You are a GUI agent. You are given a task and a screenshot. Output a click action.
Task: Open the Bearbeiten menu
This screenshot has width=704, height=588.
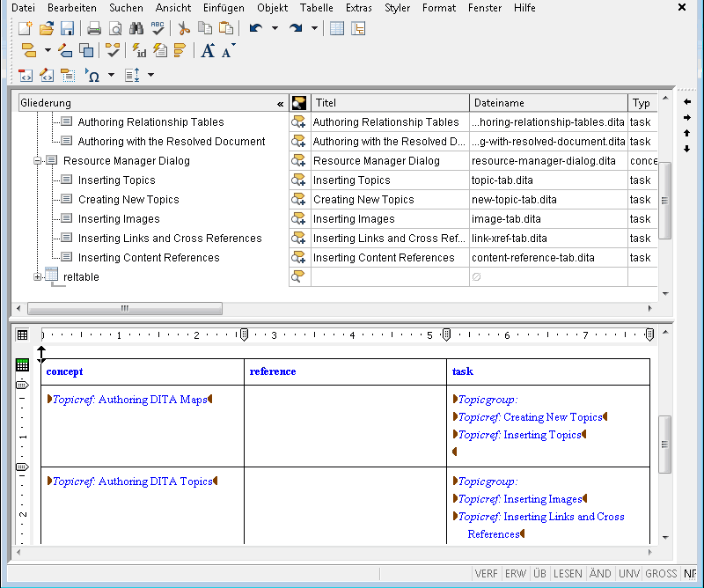(72, 8)
